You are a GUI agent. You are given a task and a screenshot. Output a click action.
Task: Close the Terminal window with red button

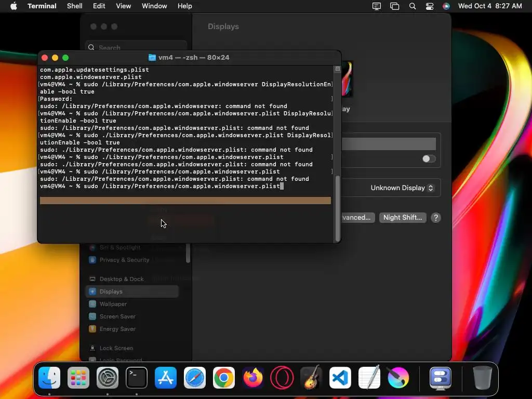[45, 58]
